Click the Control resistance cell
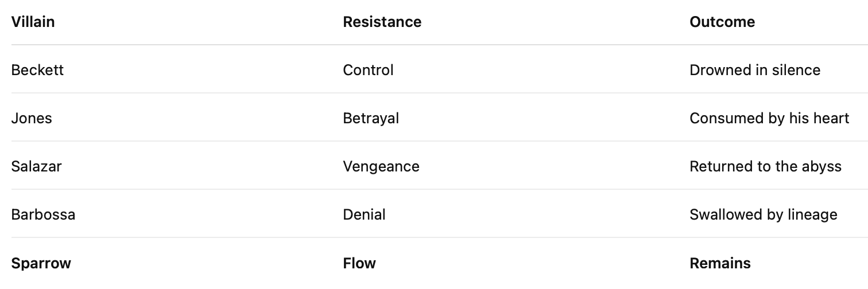The width and height of the screenshot is (868, 289). pos(368,70)
